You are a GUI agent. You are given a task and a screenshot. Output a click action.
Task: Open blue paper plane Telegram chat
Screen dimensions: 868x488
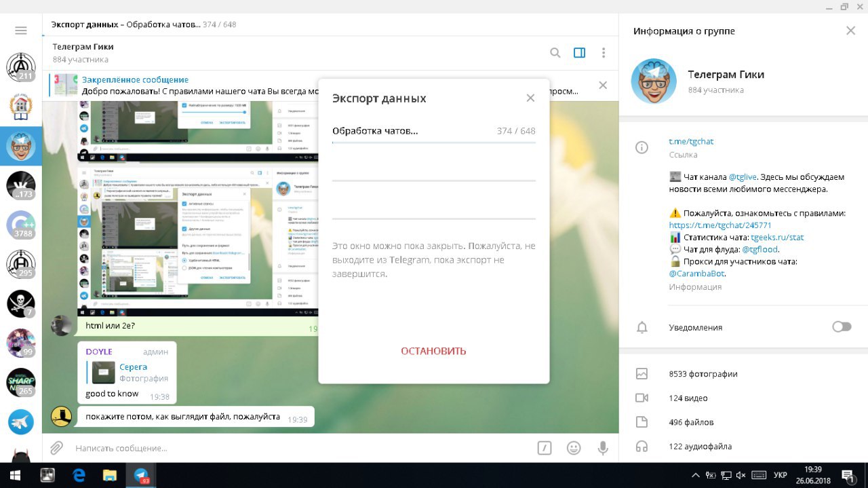pos(21,421)
